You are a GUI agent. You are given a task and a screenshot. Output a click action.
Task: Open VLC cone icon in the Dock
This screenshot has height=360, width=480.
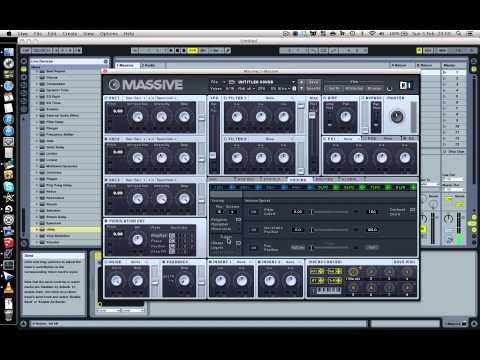coord(9,288)
